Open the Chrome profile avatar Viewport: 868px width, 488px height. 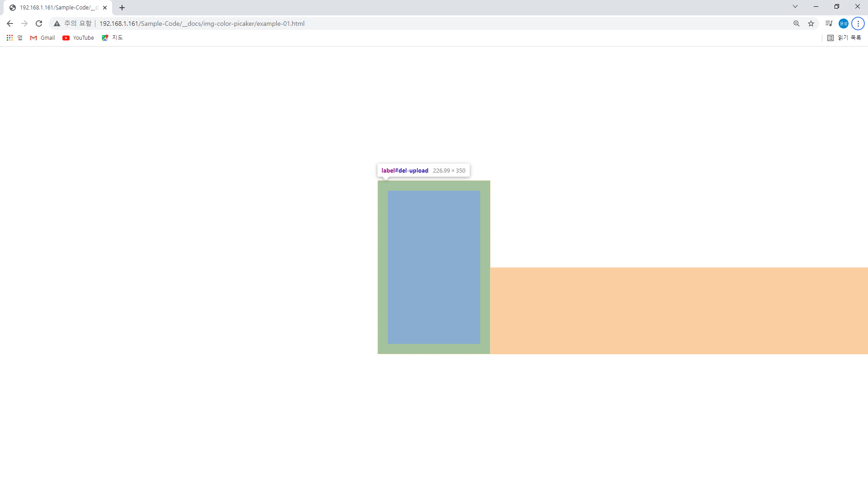pyautogui.click(x=843, y=23)
